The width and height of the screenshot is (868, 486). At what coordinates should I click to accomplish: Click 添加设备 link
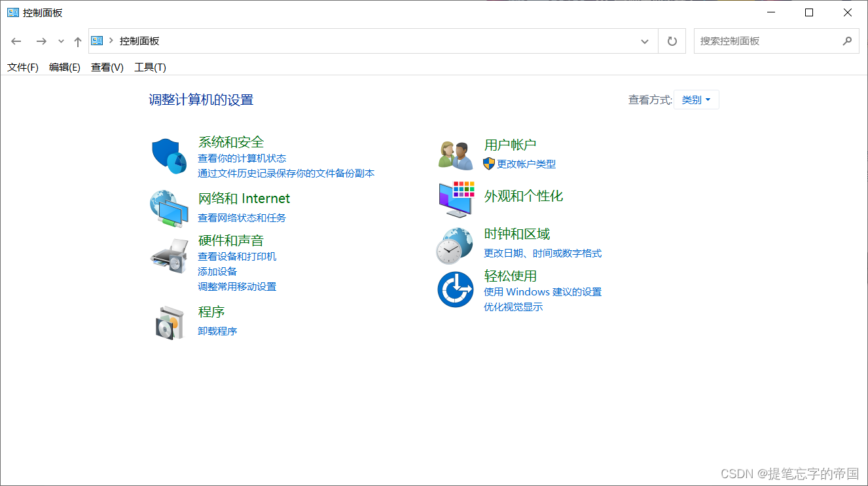[x=217, y=272]
